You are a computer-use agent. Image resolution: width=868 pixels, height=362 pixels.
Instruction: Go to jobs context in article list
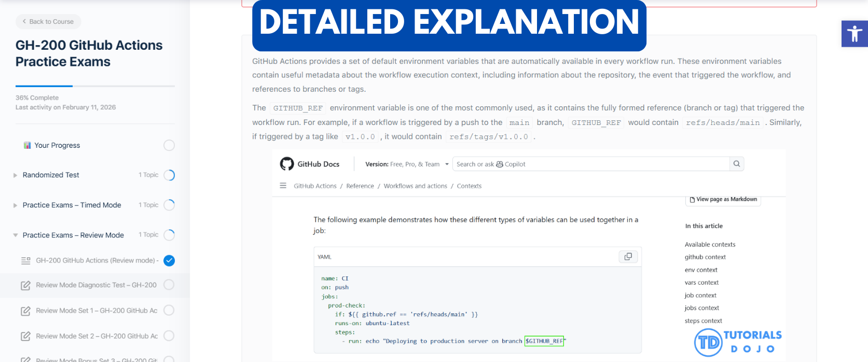pos(701,308)
